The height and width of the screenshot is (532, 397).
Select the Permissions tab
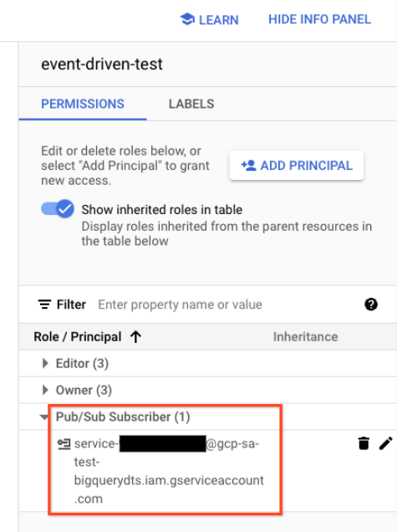[x=83, y=104]
